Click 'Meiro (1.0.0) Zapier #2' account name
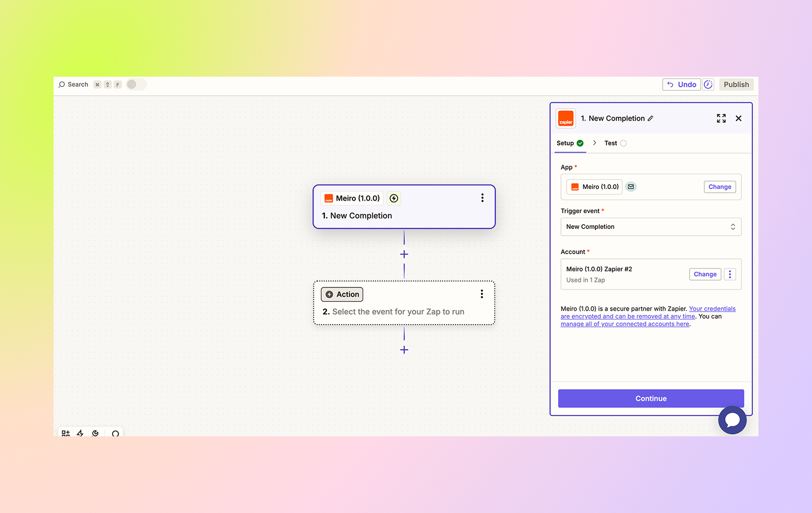 coord(599,269)
